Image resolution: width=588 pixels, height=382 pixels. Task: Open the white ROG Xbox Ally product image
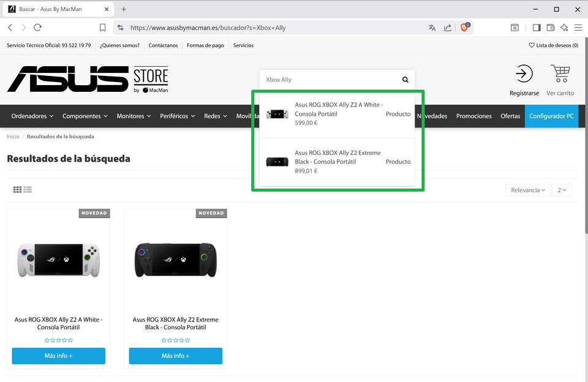(x=59, y=260)
